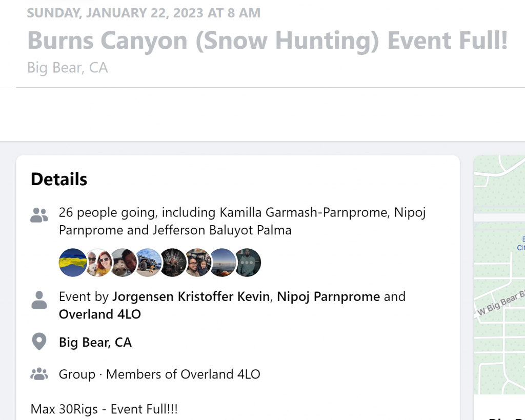Click the bold Big Bear, CA location link
This screenshot has height=420, width=525.
pos(95,342)
